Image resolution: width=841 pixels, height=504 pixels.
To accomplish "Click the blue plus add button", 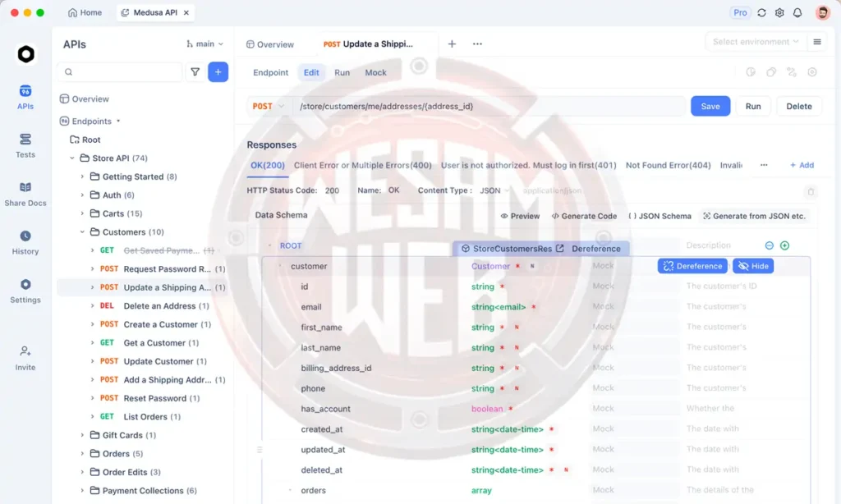I will tap(218, 72).
